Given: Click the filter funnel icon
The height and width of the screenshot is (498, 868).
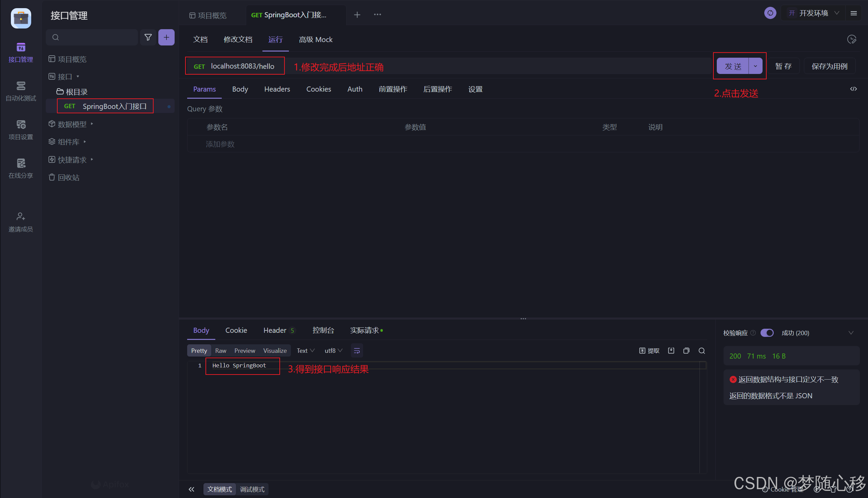Looking at the screenshot, I should 148,37.
